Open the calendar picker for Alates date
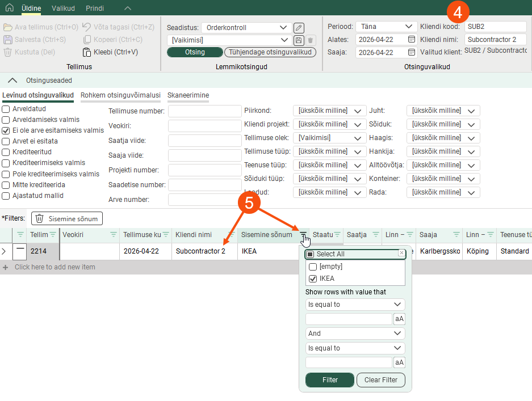Image resolution: width=532 pixels, height=401 pixels. click(x=412, y=40)
